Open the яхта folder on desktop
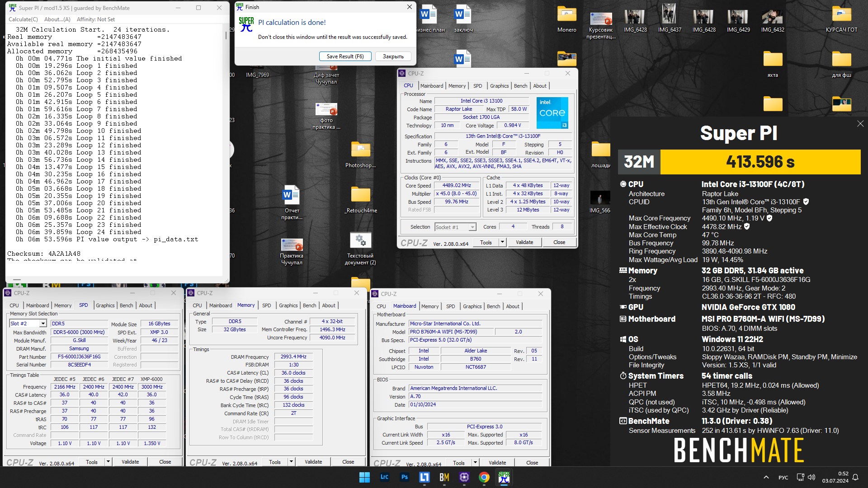 773,64
